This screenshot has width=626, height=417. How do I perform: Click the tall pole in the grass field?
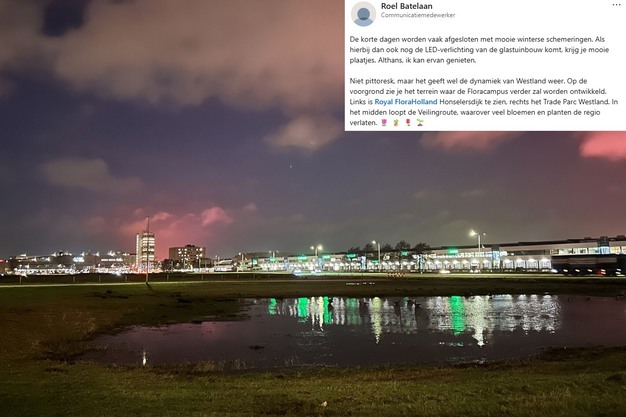click(x=147, y=251)
